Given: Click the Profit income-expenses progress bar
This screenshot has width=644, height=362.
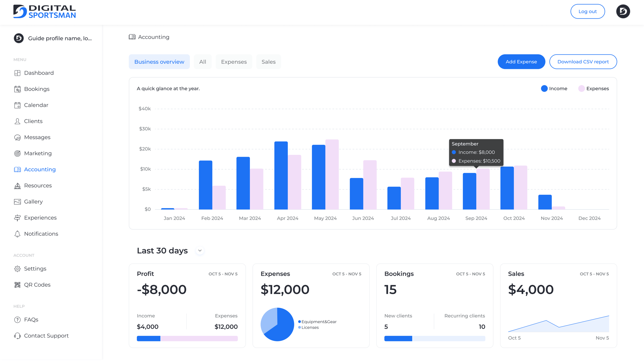Looking at the screenshot, I should pyautogui.click(x=187, y=339).
